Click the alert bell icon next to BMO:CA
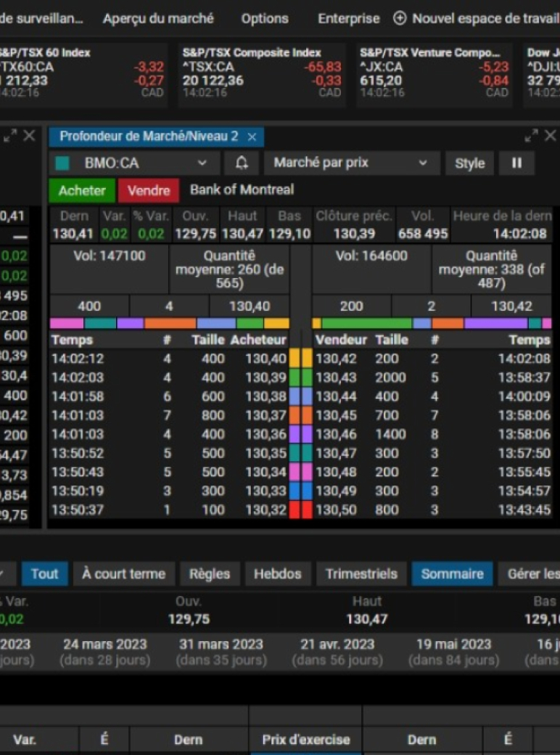 tap(242, 163)
